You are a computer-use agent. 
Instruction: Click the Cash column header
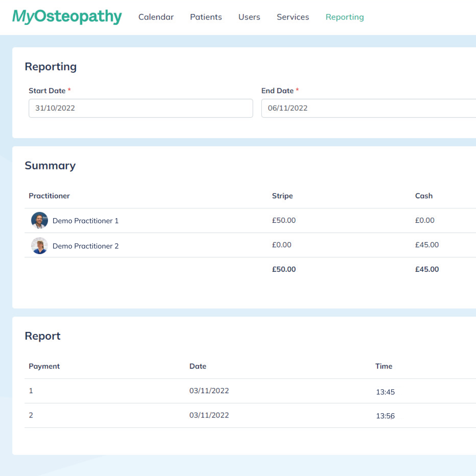coord(424,196)
